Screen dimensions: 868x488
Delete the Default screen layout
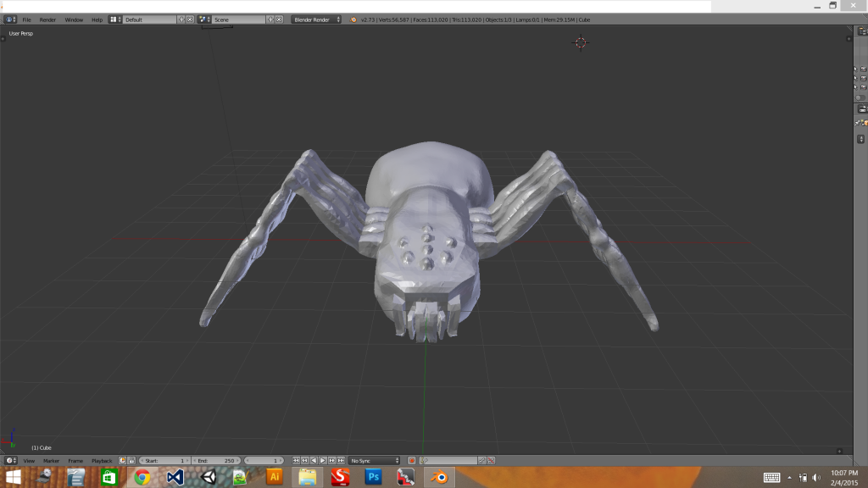coord(190,19)
